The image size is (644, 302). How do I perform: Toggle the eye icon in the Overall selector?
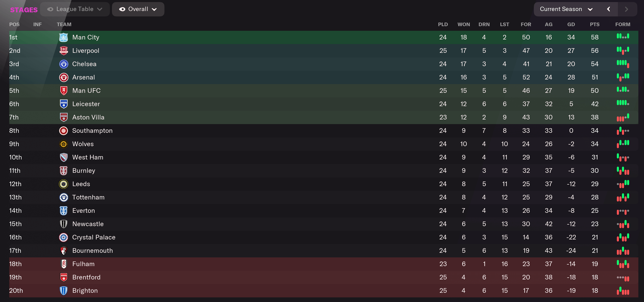pyautogui.click(x=122, y=9)
